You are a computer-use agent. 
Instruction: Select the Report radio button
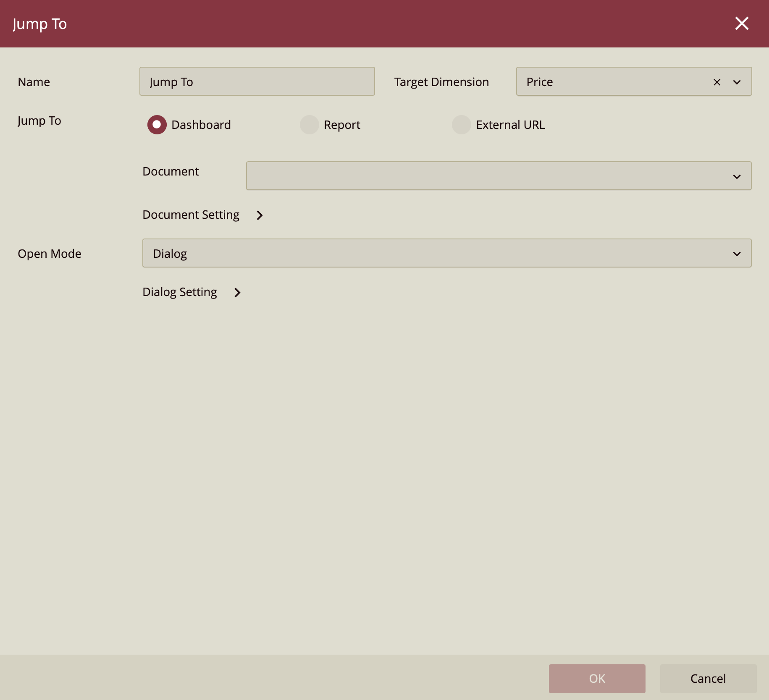click(310, 125)
